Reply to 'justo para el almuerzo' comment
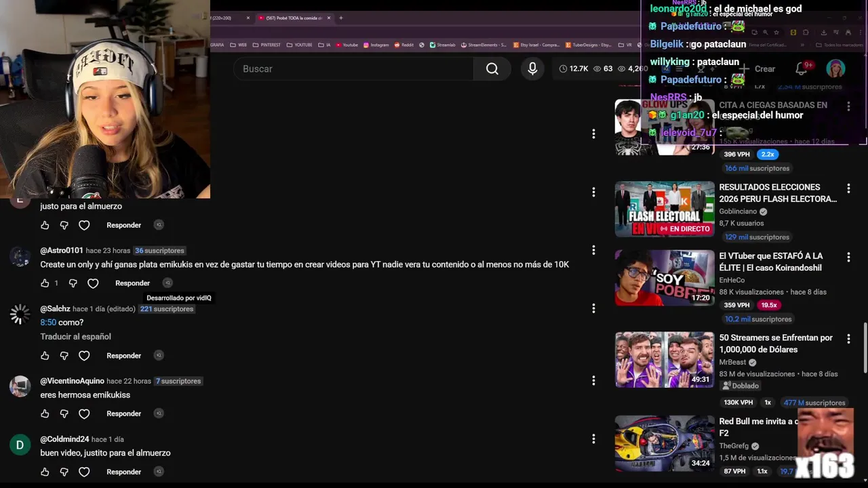868x488 pixels. (123, 225)
